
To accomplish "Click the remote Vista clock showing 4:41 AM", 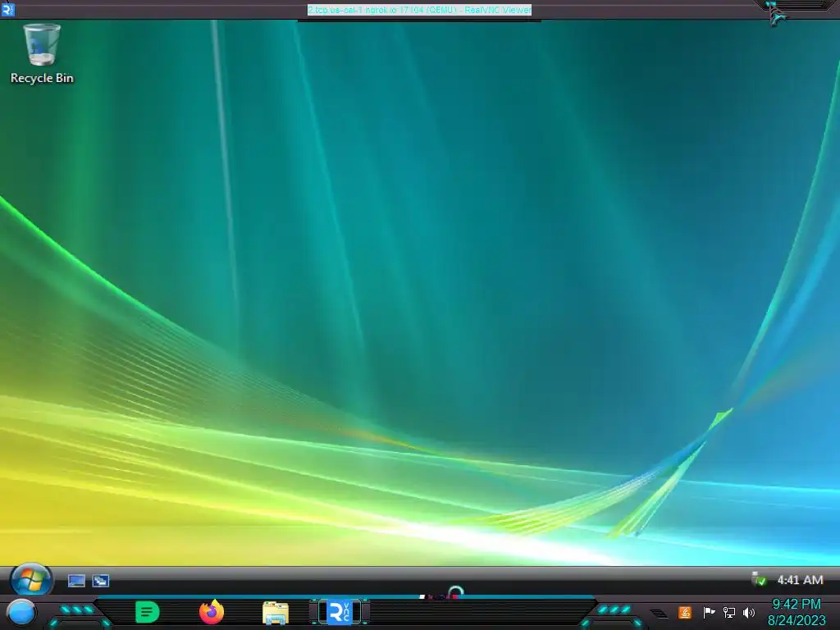I will point(800,580).
